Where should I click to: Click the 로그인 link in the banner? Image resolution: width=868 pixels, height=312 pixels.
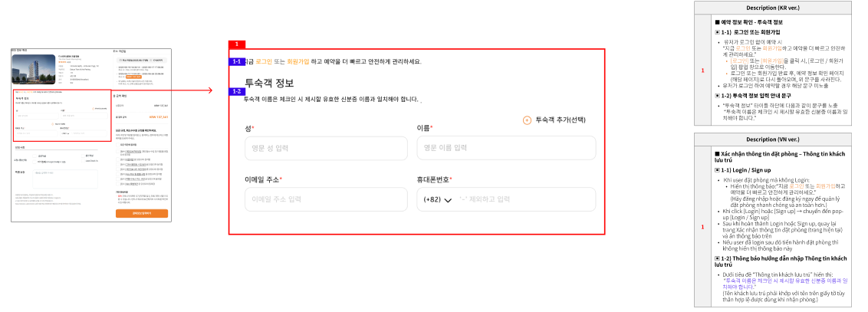point(263,61)
